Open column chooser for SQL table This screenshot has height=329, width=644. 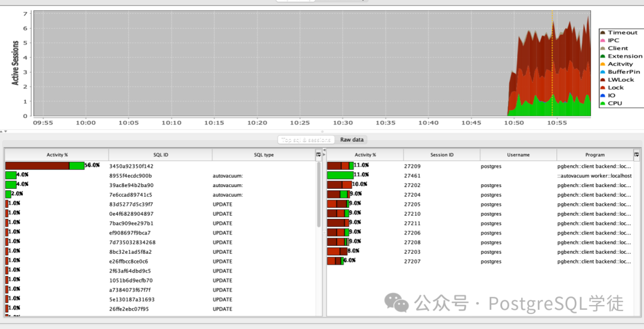point(318,155)
